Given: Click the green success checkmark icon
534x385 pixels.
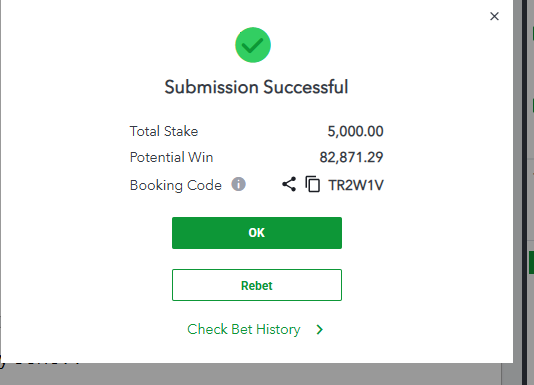Looking at the screenshot, I should click(253, 45).
